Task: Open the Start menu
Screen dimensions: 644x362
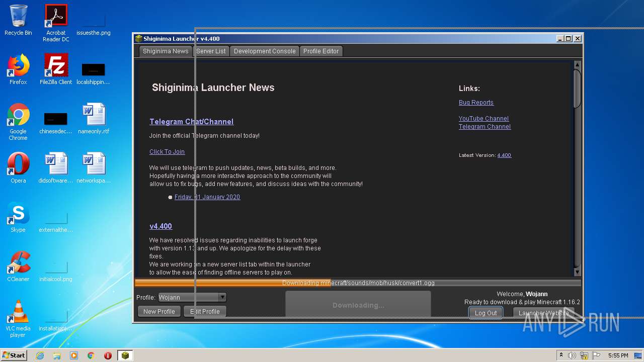Action: [14, 355]
